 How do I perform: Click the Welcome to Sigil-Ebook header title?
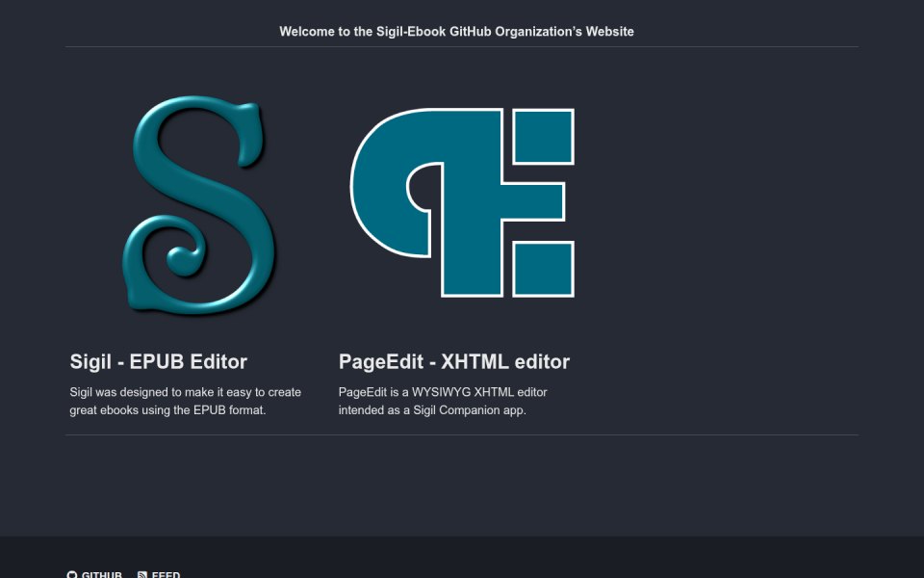[x=456, y=32]
